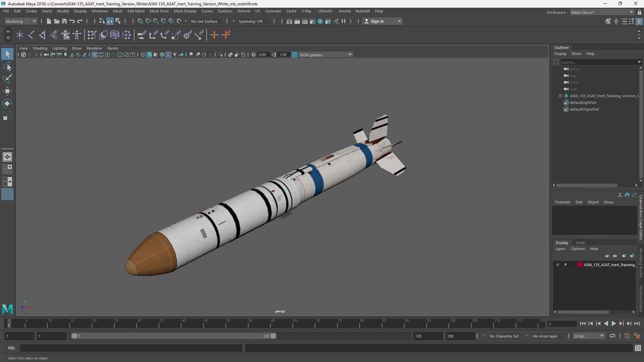Select the Select Tool arrow in toolbox
The height and width of the screenshot is (362, 644).
tap(7, 54)
